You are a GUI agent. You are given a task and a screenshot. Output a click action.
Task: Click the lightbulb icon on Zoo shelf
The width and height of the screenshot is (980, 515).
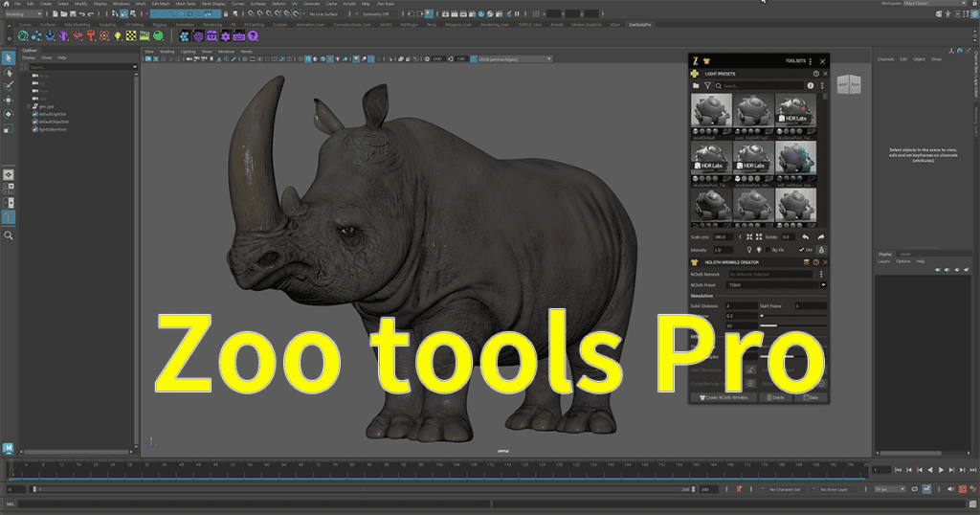[x=118, y=35]
